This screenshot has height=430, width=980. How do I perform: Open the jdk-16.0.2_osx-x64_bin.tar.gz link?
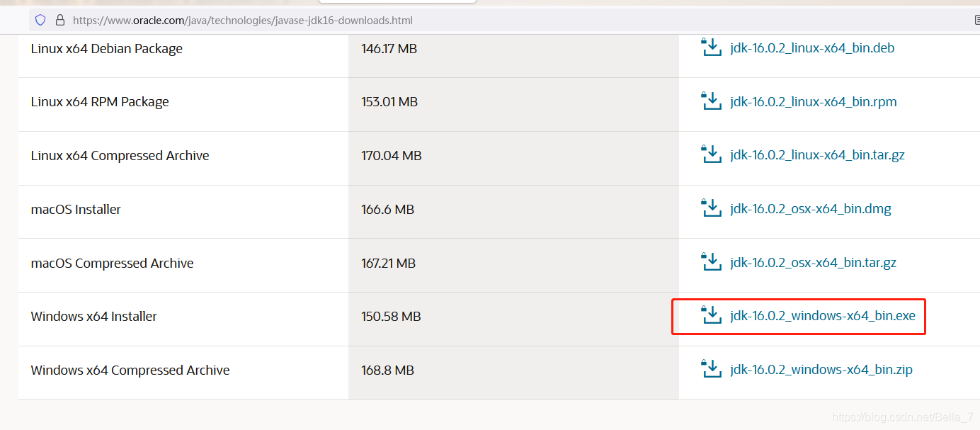pyautogui.click(x=813, y=263)
